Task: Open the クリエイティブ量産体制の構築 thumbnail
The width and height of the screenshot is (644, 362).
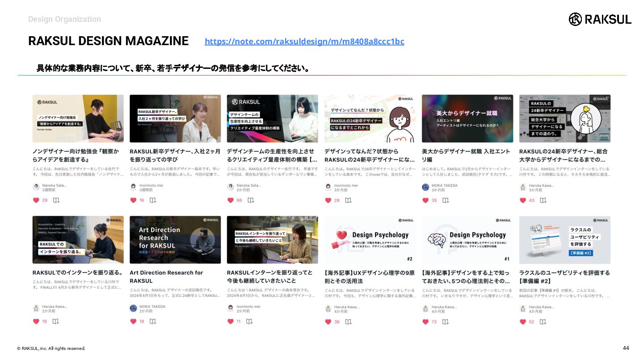Action: [272, 118]
